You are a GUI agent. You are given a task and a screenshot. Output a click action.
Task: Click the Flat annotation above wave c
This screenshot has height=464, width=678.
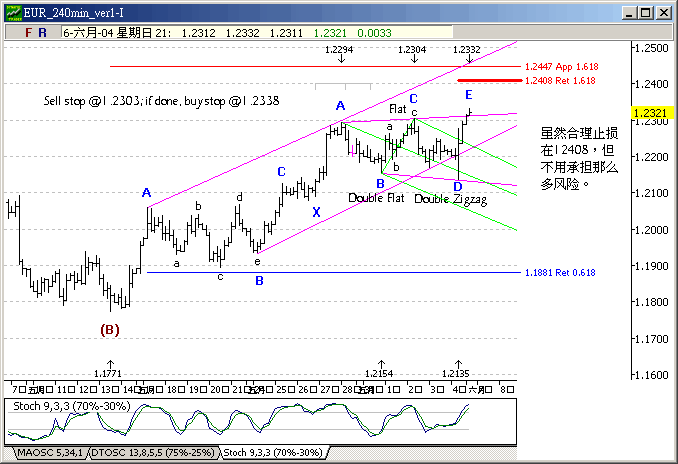398,109
